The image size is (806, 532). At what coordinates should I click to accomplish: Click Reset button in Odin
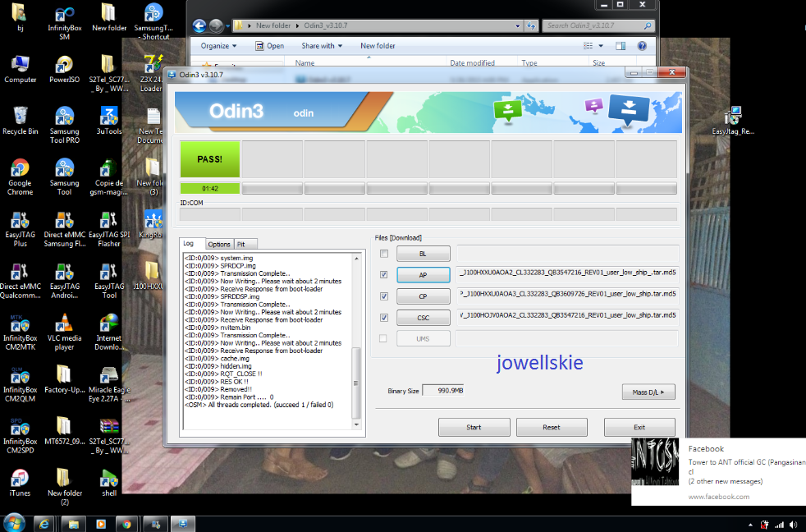click(x=552, y=427)
